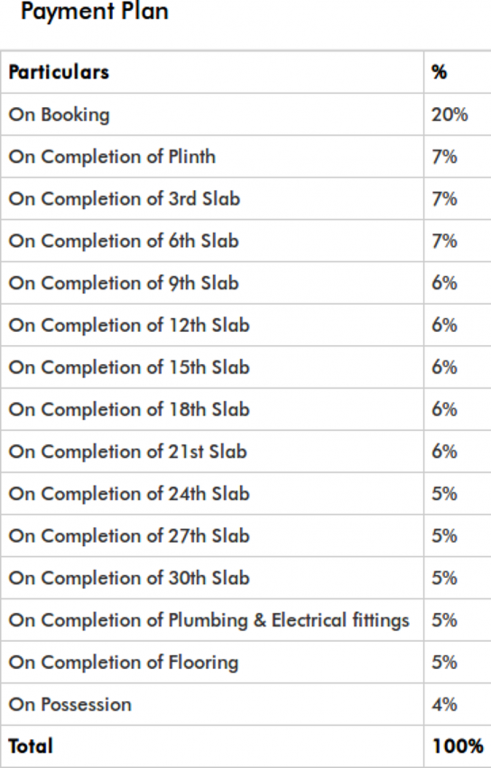The width and height of the screenshot is (491, 768).
Task: Click On Completion of 21st Slab
Action: coord(127,452)
